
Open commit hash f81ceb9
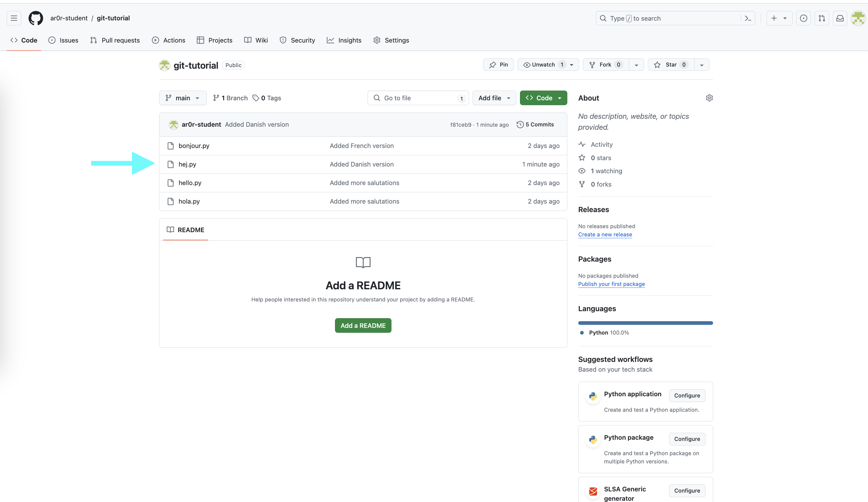[460, 124]
